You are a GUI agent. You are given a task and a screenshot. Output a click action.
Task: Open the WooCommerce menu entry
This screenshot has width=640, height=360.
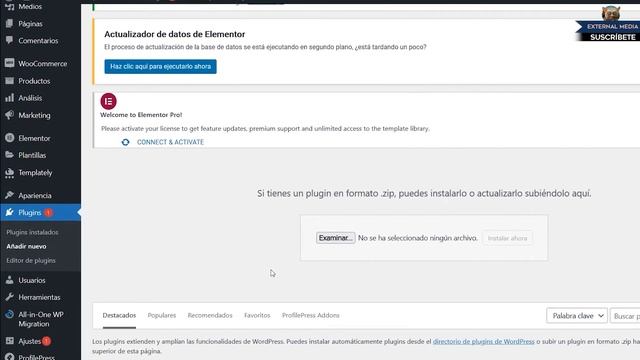42,64
